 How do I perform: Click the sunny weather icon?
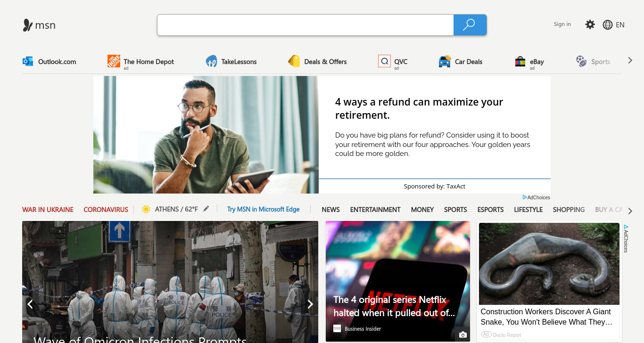tap(146, 209)
